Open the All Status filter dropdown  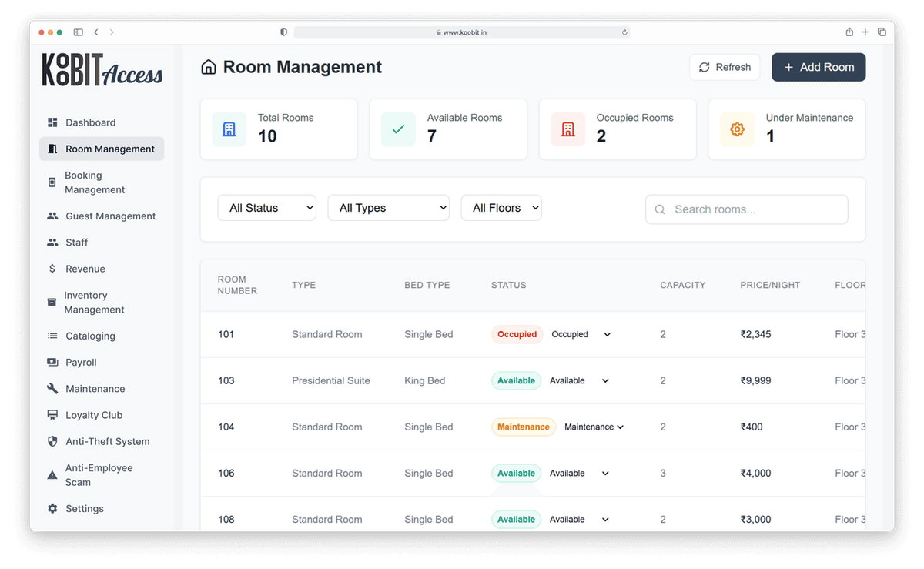[x=266, y=208]
